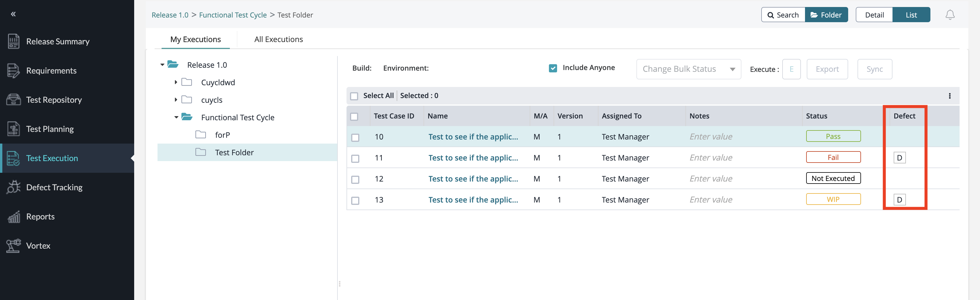Toggle Include Anyone checkbox
Image resolution: width=980 pixels, height=300 pixels.
(x=553, y=68)
